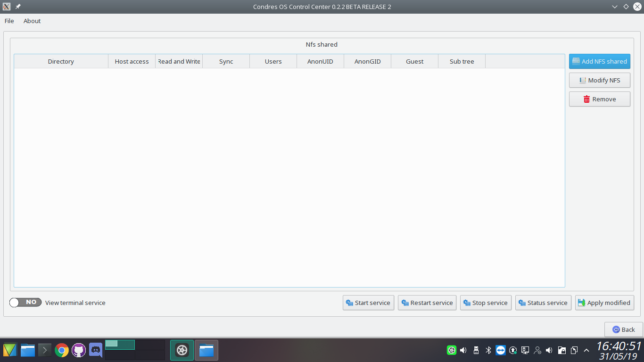Select the Sync column header
This screenshot has width=644, height=362.
coord(226,61)
